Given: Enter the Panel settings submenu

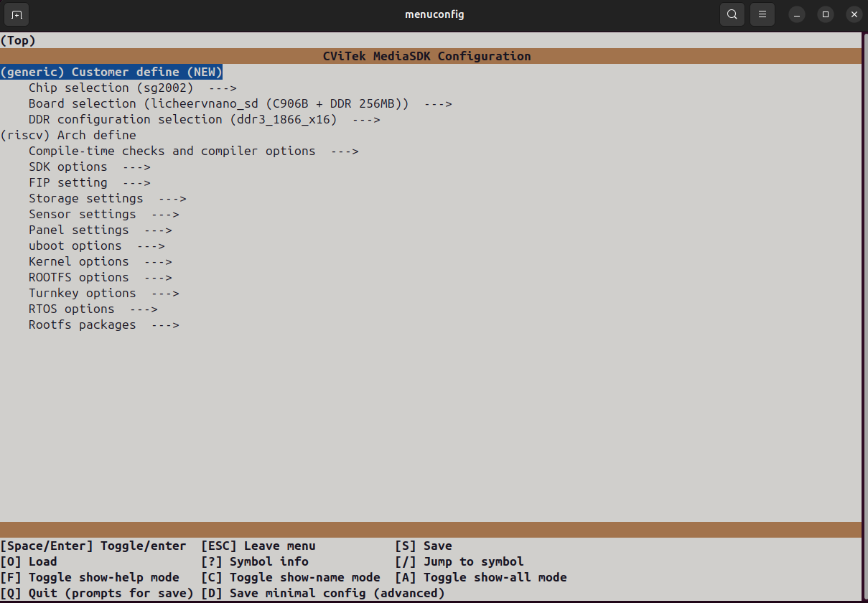Looking at the screenshot, I should [101, 230].
